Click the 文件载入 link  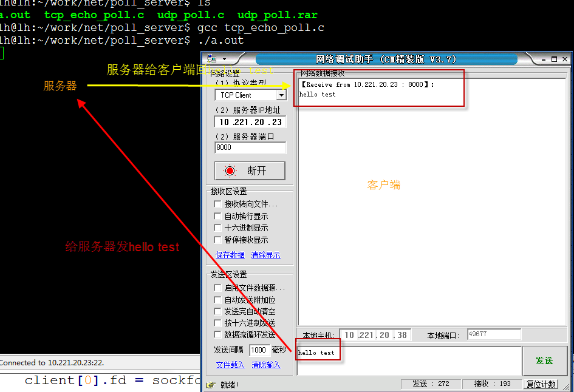(231, 365)
